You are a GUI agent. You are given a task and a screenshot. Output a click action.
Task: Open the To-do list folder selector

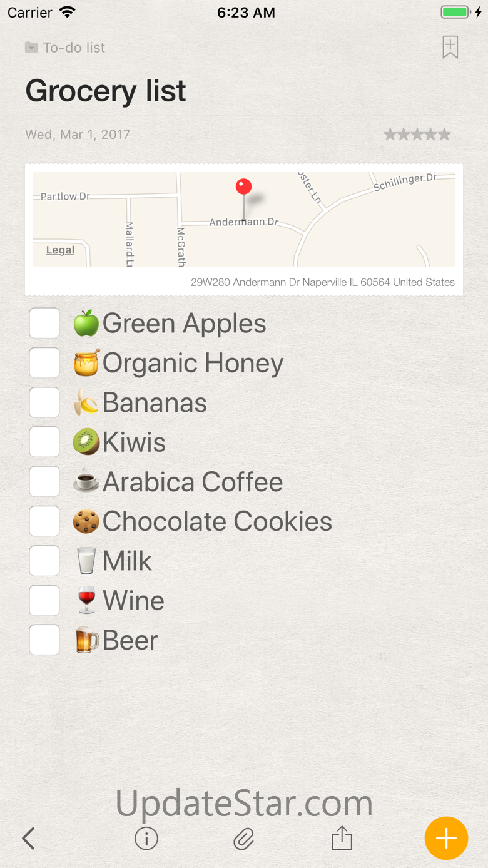coord(66,48)
